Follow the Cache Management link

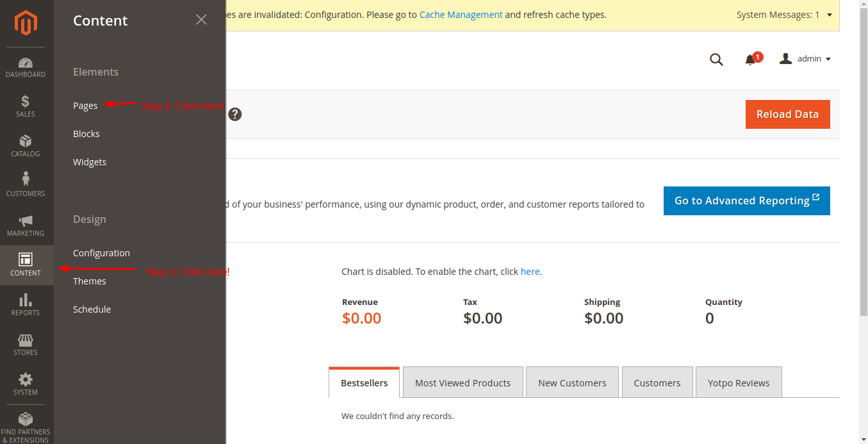click(x=461, y=15)
